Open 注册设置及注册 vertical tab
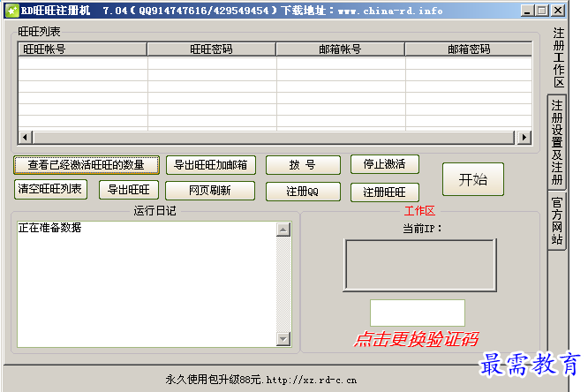The width and height of the screenshot is (588, 392). (557, 142)
